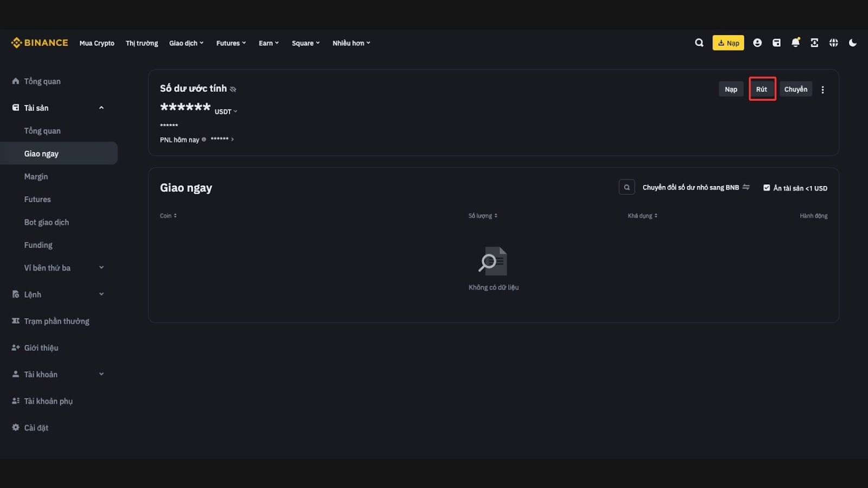Click the PNL hôm nay info icon
Screen dimensions: 868x488
(x=204, y=139)
